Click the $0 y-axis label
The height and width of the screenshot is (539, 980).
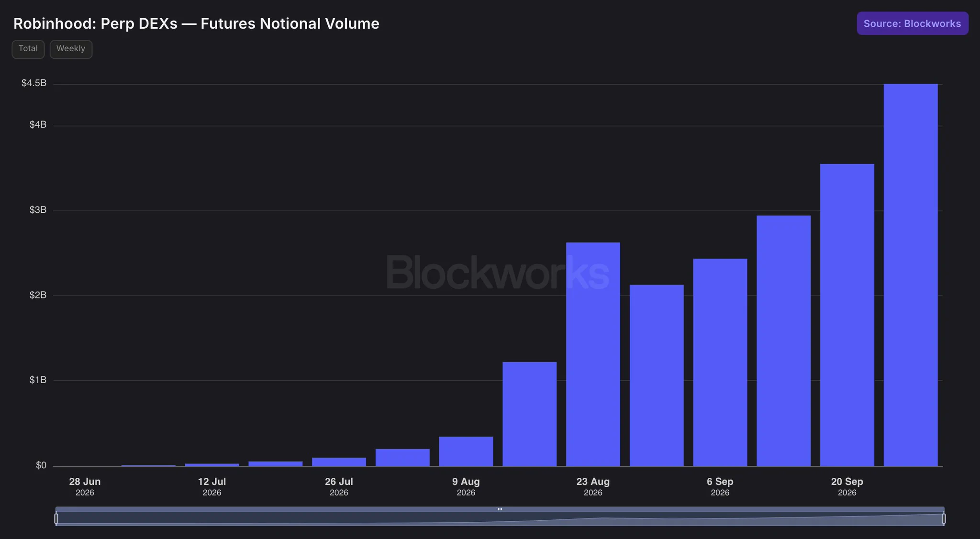pos(41,465)
